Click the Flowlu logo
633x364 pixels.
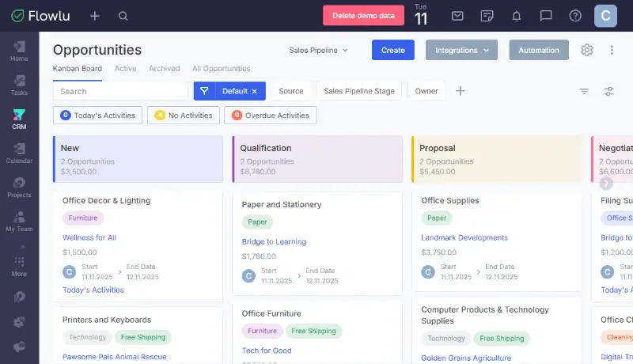(40, 16)
